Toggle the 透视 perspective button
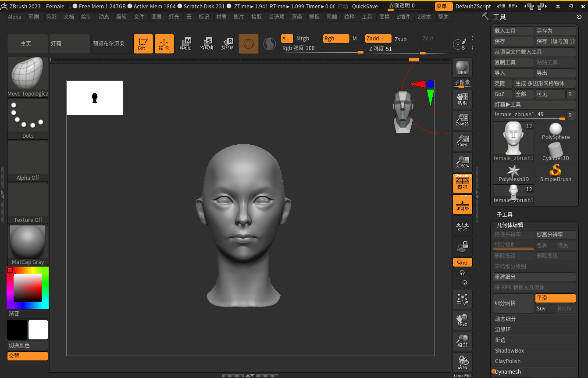 click(x=462, y=183)
